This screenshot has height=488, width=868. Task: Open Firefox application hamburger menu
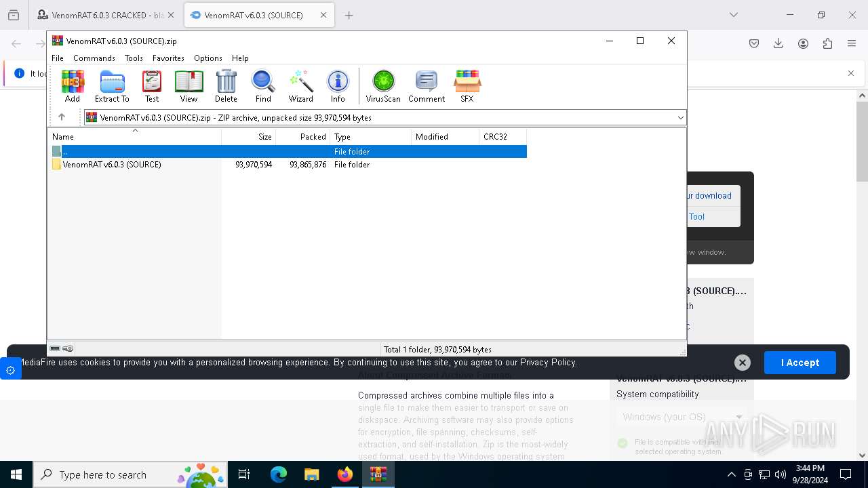pos(852,43)
